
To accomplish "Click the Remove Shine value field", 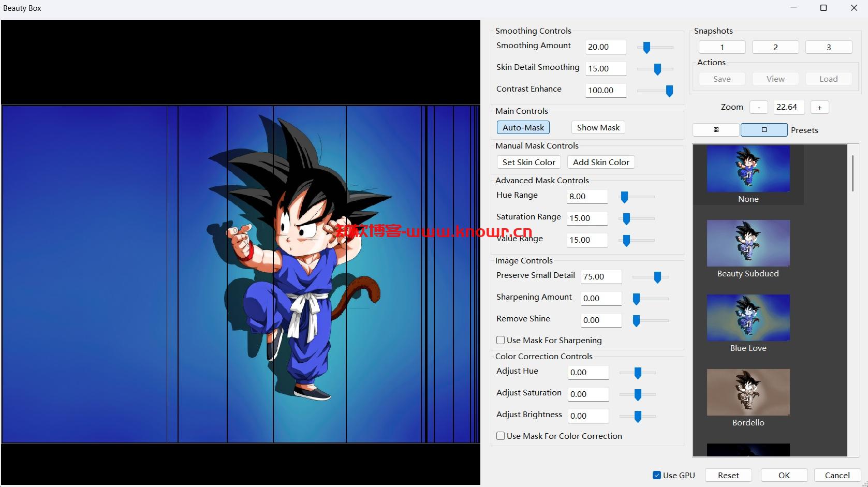I will pos(601,320).
